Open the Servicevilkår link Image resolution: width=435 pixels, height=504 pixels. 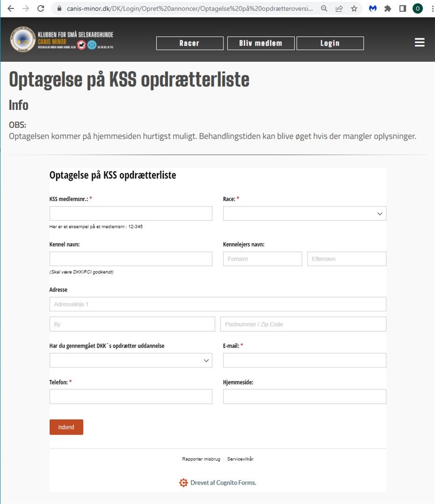(240, 459)
